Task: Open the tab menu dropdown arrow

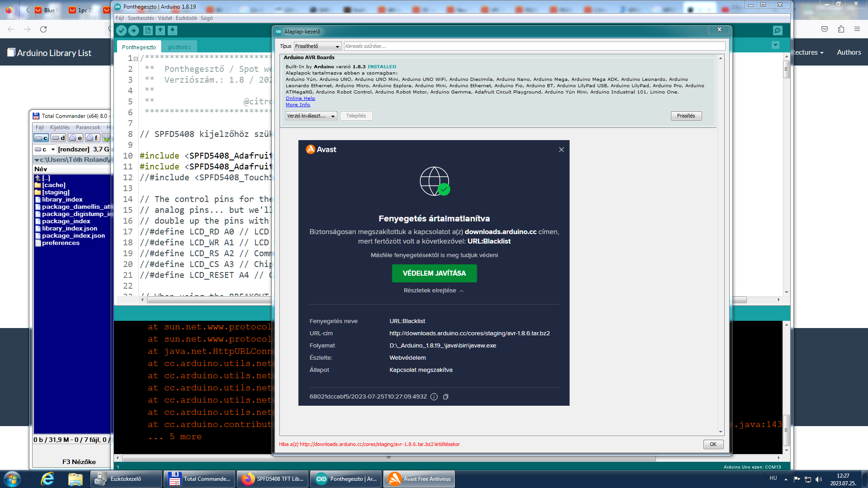Action: pyautogui.click(x=775, y=45)
